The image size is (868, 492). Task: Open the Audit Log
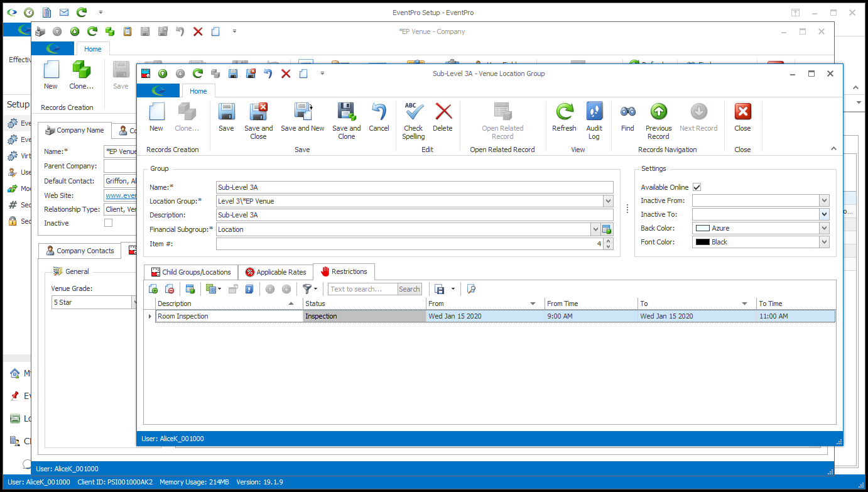click(594, 121)
